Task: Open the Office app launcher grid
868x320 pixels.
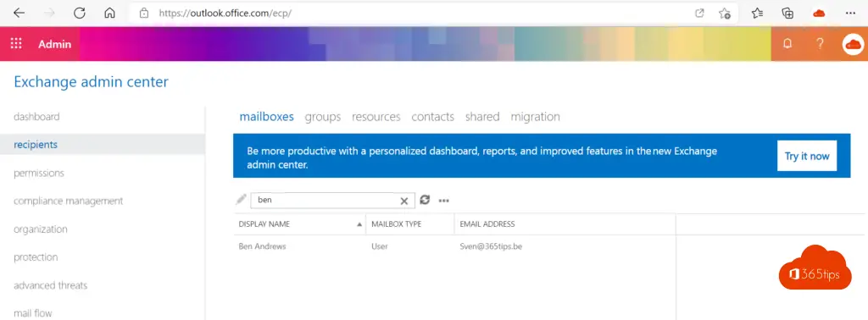Action: click(x=16, y=44)
